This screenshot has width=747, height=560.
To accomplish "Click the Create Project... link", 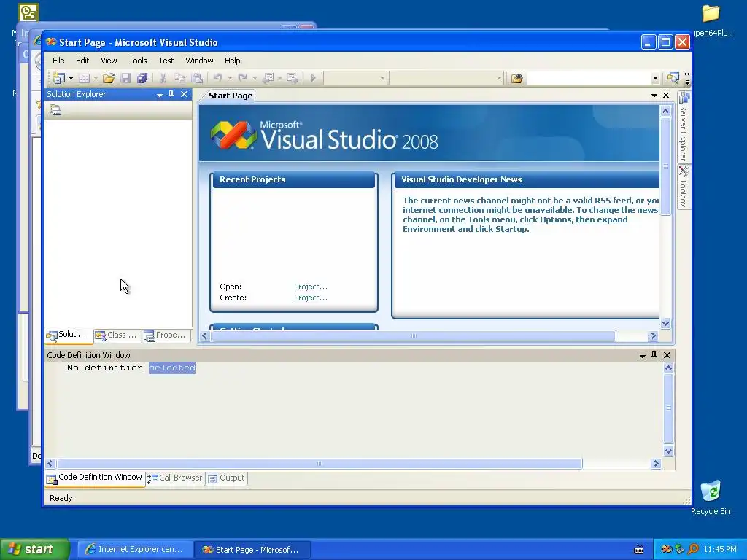I will pos(311,297).
